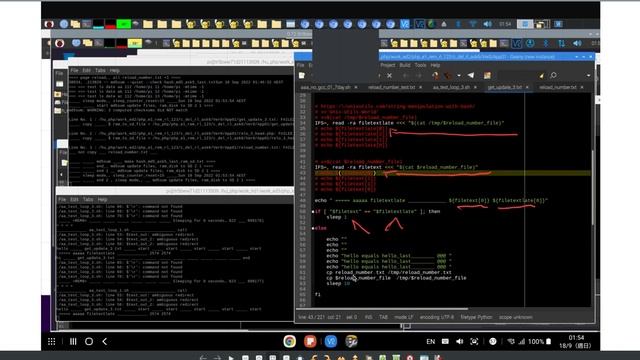Close the get_update_3.txt tab
The image size is (640, 360).
click(527, 87)
